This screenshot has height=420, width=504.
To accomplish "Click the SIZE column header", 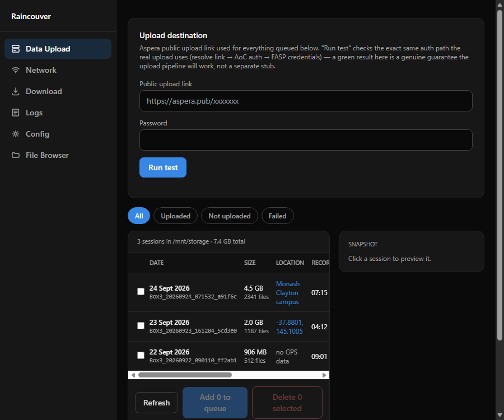I will (250, 263).
